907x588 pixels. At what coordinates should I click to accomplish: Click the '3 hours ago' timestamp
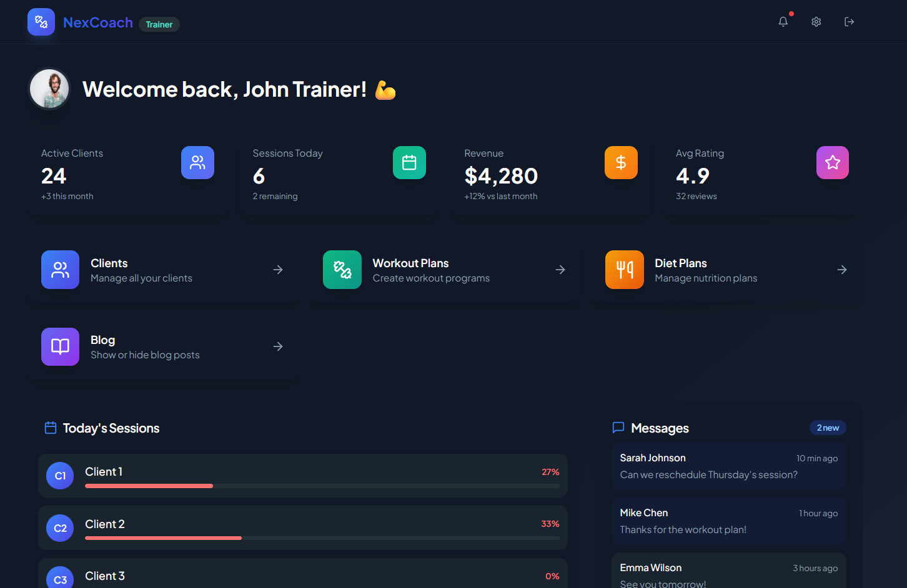click(815, 568)
